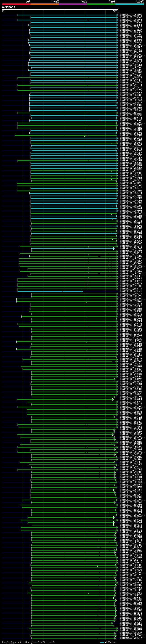This screenshot has width=146, height=644.
Task: Click the label UniRef100_B9I132
Action: click(131, 316)
